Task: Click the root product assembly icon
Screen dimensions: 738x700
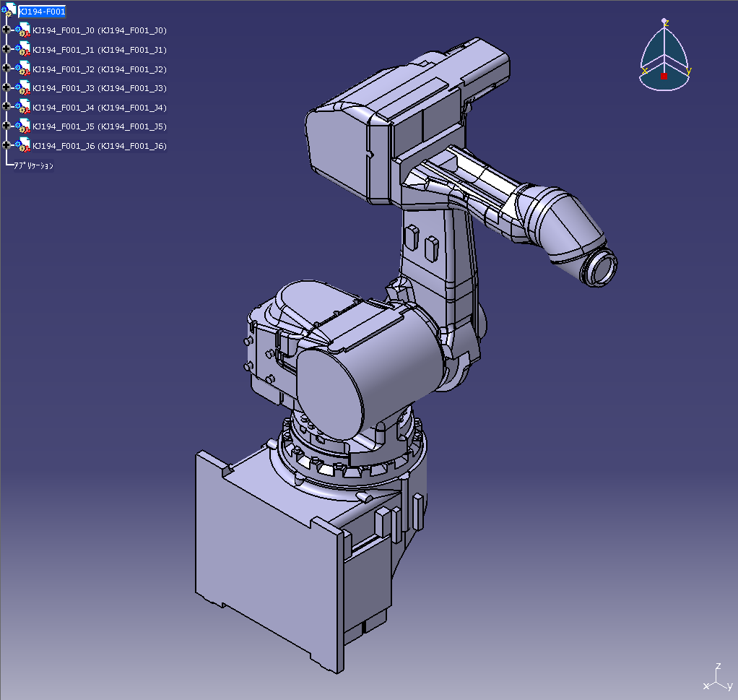Action: [x=9, y=10]
